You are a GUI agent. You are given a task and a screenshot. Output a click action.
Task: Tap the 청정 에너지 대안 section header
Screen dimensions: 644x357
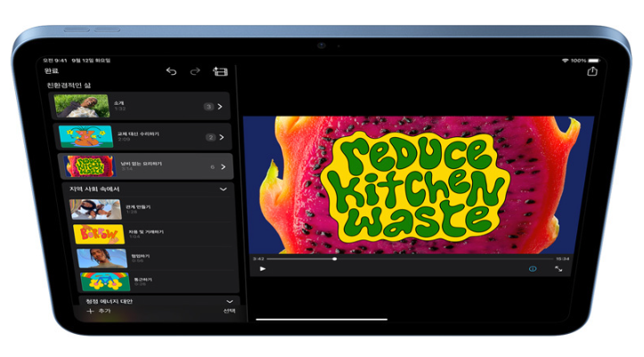110,301
